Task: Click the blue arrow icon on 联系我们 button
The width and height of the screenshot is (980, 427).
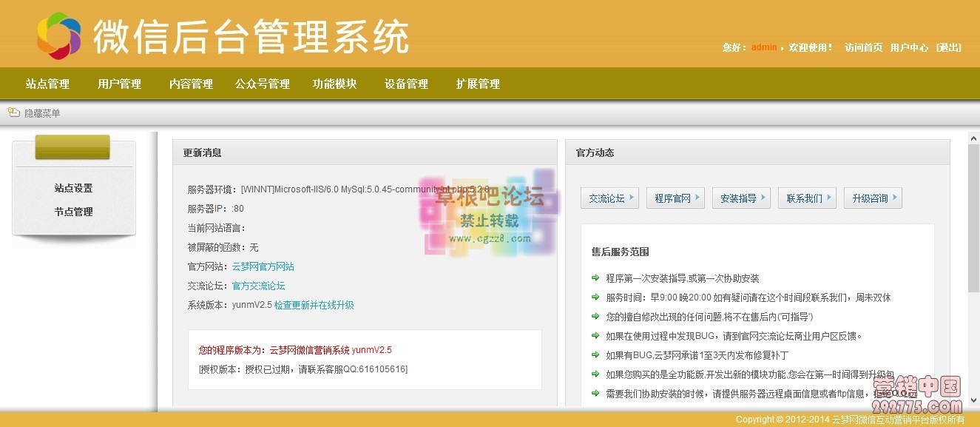Action: [x=829, y=198]
